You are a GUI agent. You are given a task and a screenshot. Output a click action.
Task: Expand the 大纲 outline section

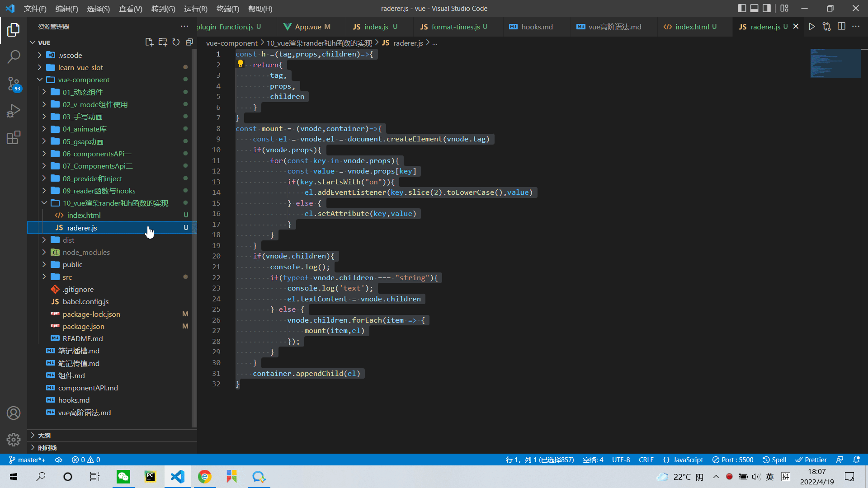[x=44, y=436]
